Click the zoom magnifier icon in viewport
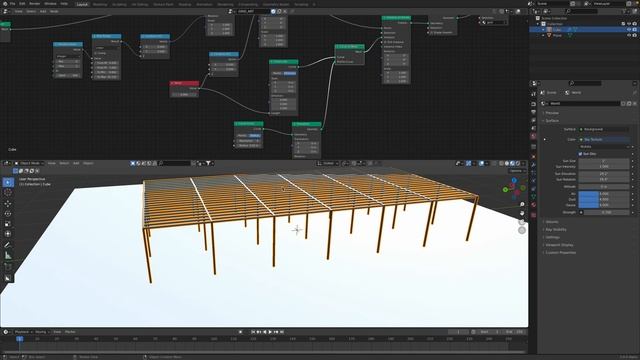The image size is (640, 360). (x=522, y=204)
